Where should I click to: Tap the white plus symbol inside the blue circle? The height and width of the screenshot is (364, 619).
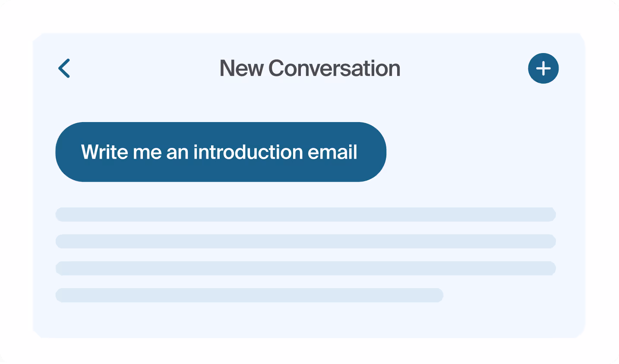543,69
